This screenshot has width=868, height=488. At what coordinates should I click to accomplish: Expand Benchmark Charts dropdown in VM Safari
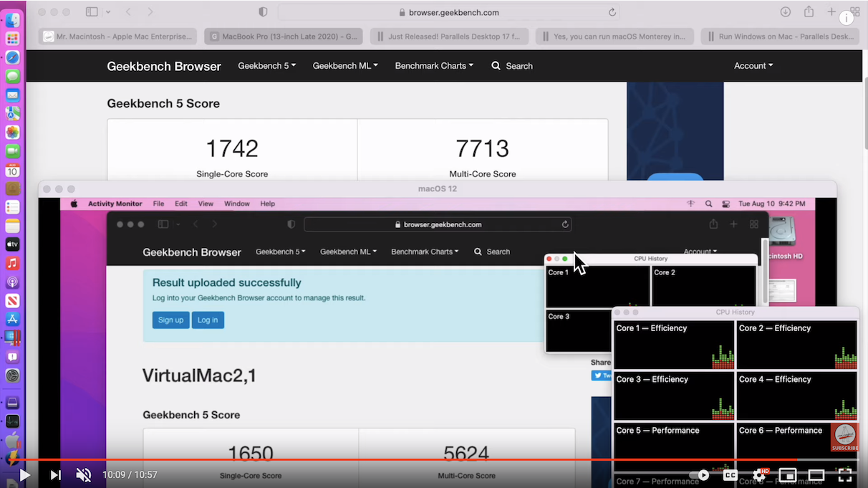click(x=425, y=252)
